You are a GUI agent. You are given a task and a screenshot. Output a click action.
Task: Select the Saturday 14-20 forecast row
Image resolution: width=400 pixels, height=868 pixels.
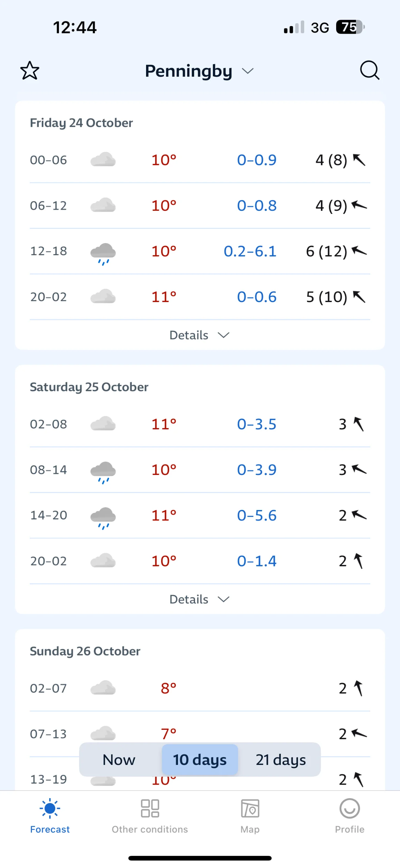(x=200, y=515)
